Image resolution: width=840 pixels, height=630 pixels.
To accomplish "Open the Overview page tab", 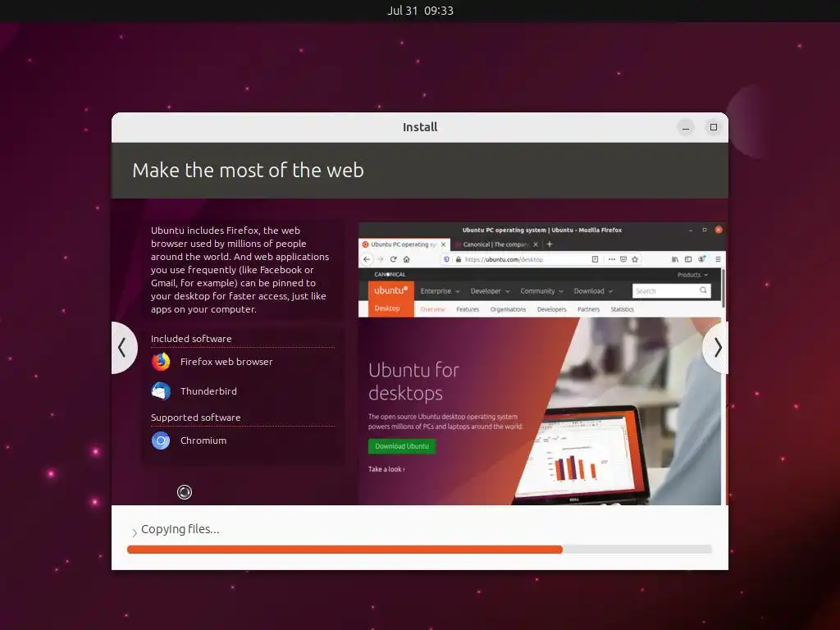I will click(432, 309).
